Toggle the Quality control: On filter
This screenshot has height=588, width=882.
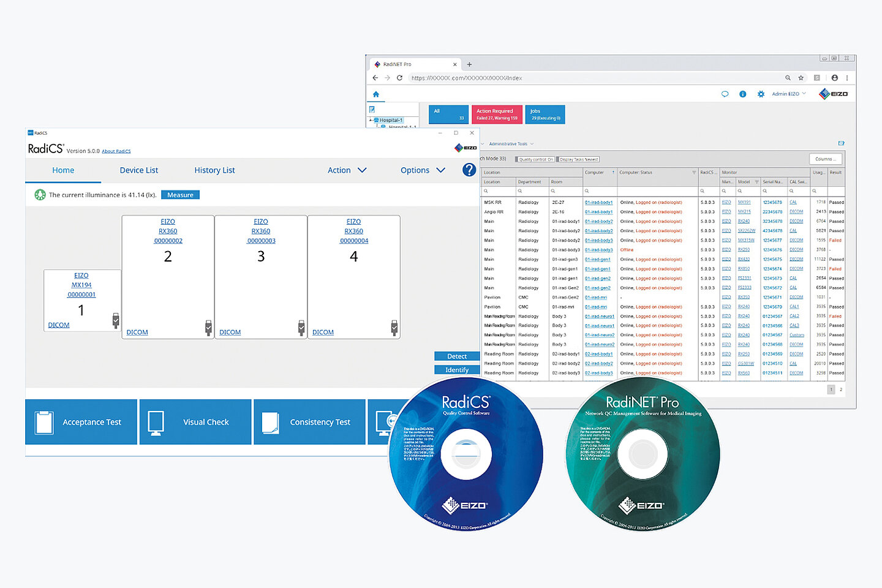(x=536, y=159)
